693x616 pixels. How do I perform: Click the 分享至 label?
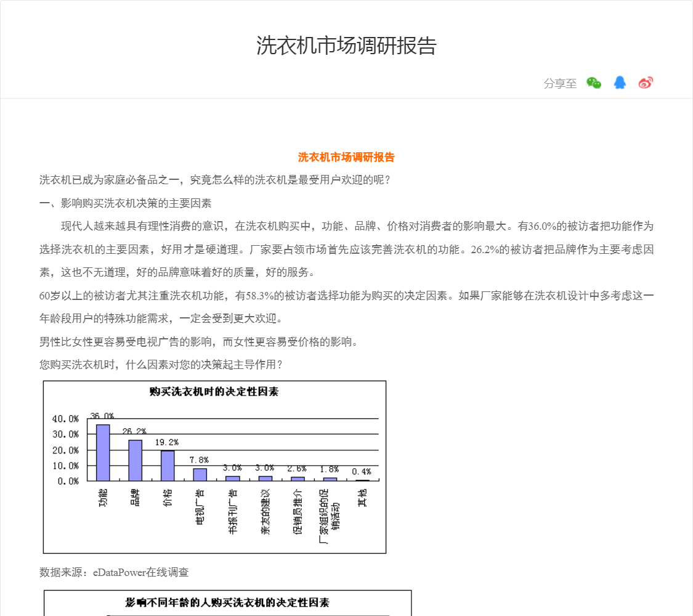point(560,84)
